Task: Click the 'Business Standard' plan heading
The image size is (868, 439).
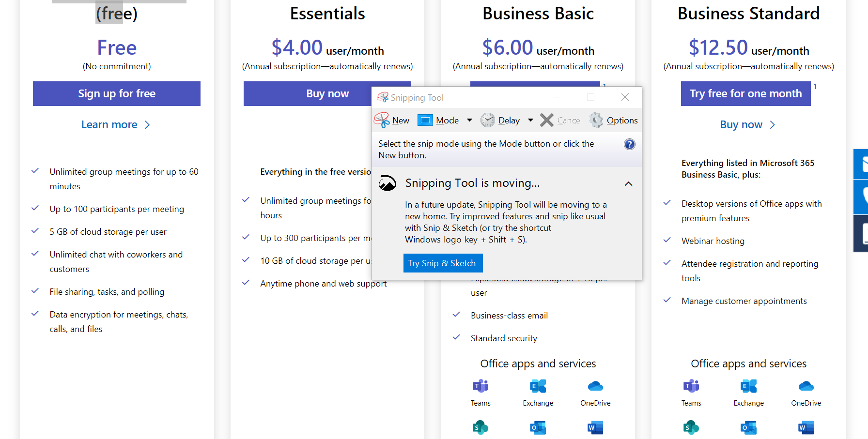Action: [748, 14]
